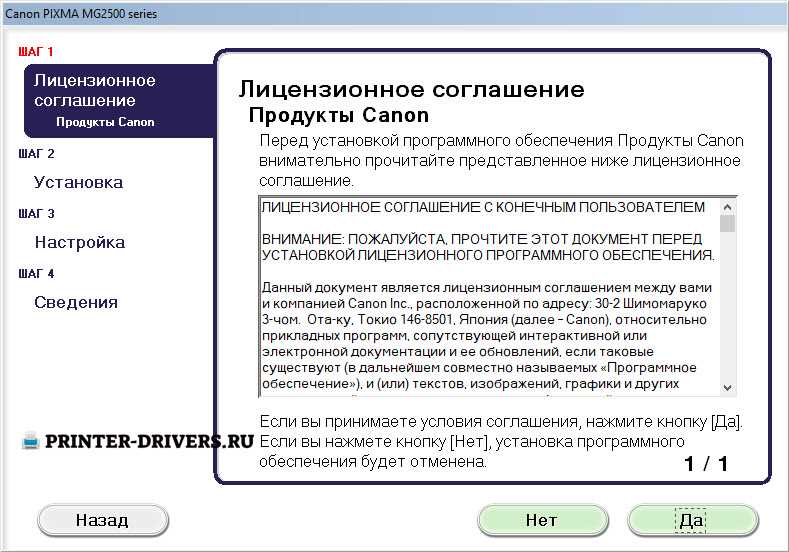This screenshot has height=552, width=789.
Task: Click the ШАГ 2 label
Action: tap(36, 154)
